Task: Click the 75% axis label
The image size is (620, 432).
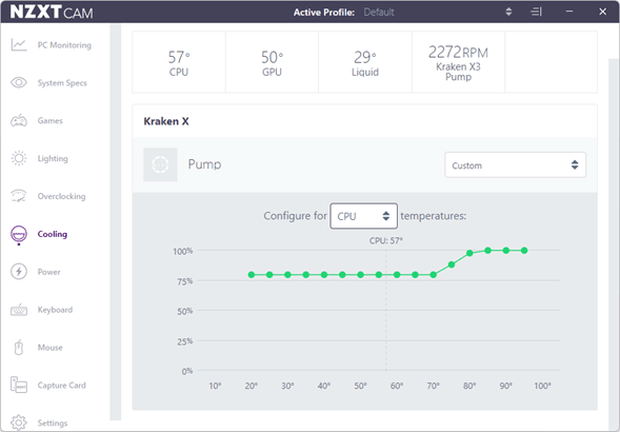Action: coord(185,281)
